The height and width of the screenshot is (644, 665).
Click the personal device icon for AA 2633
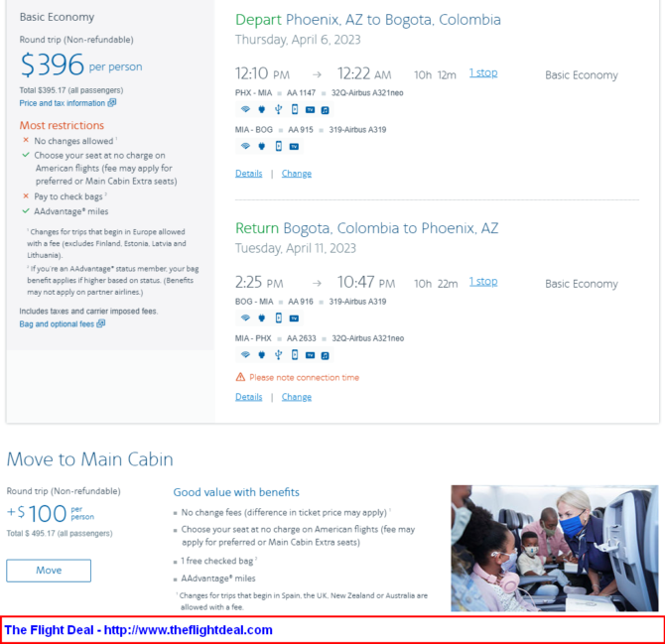tap(295, 355)
